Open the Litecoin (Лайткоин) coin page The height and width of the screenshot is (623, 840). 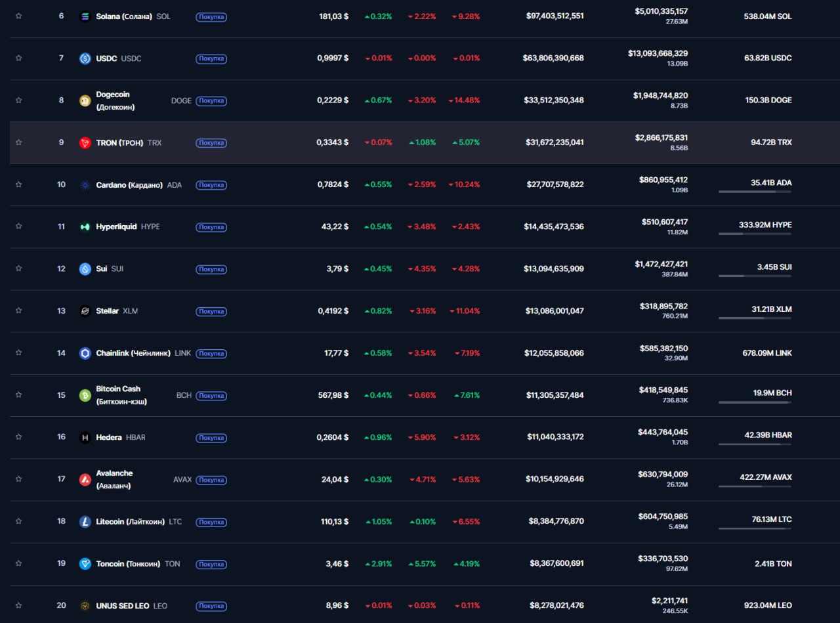coord(130,522)
